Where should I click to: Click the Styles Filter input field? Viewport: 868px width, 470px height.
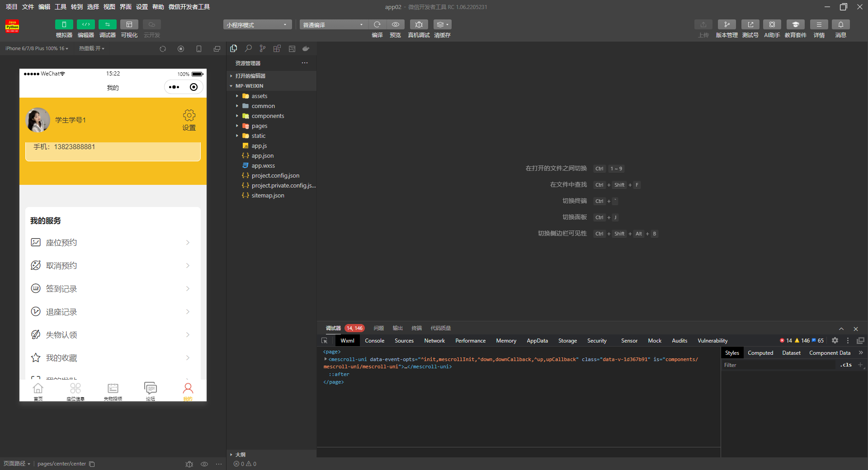pyautogui.click(x=778, y=365)
